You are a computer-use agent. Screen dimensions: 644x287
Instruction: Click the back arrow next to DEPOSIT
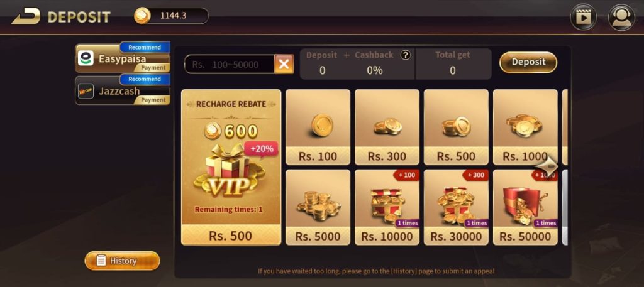[26, 16]
